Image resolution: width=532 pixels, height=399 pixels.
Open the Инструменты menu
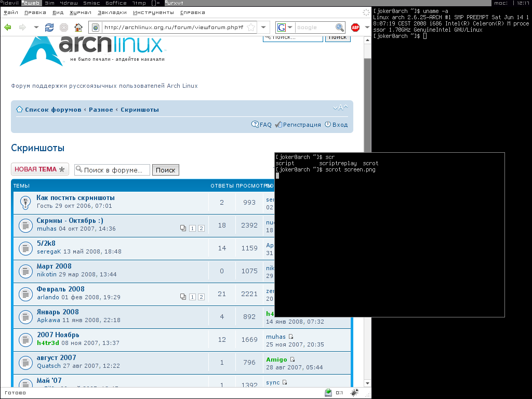click(x=153, y=12)
